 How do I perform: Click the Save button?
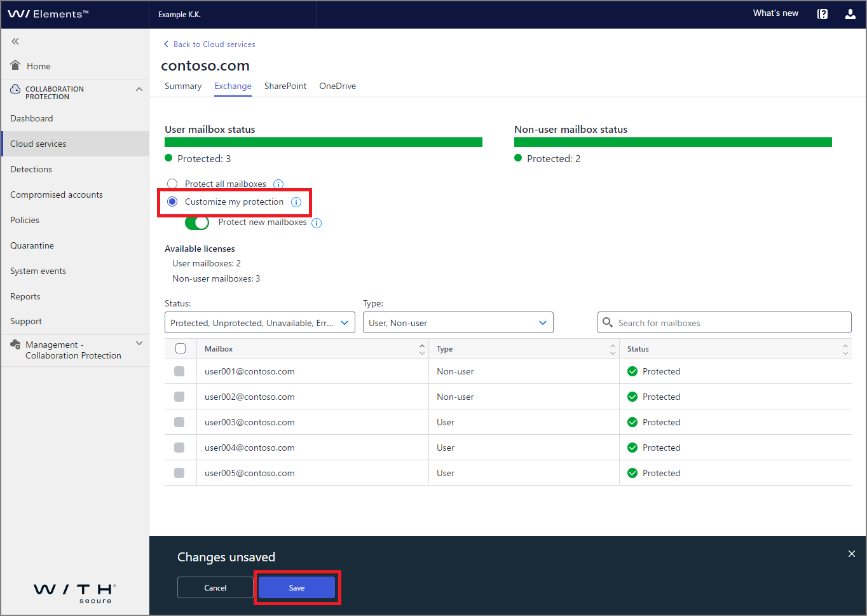tap(297, 587)
